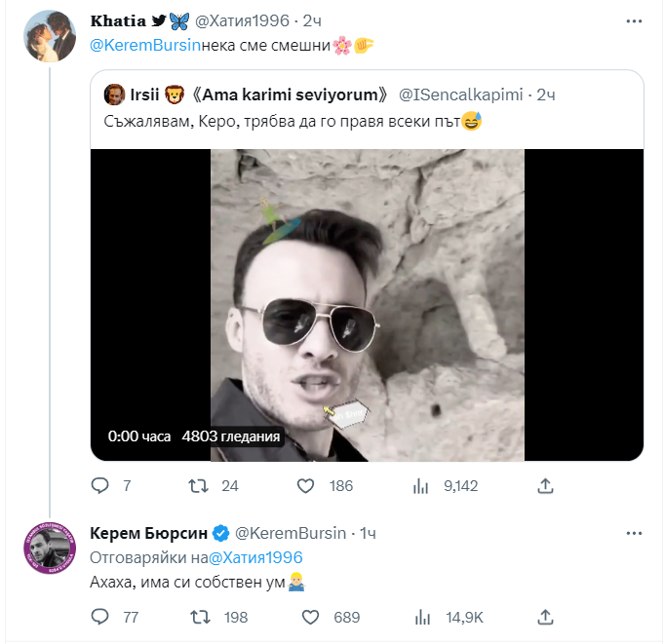Image resolution: width=664 pixels, height=644 pixels.
Task: Click Irsii's small avatar in quoted tweet
Action: (115, 95)
